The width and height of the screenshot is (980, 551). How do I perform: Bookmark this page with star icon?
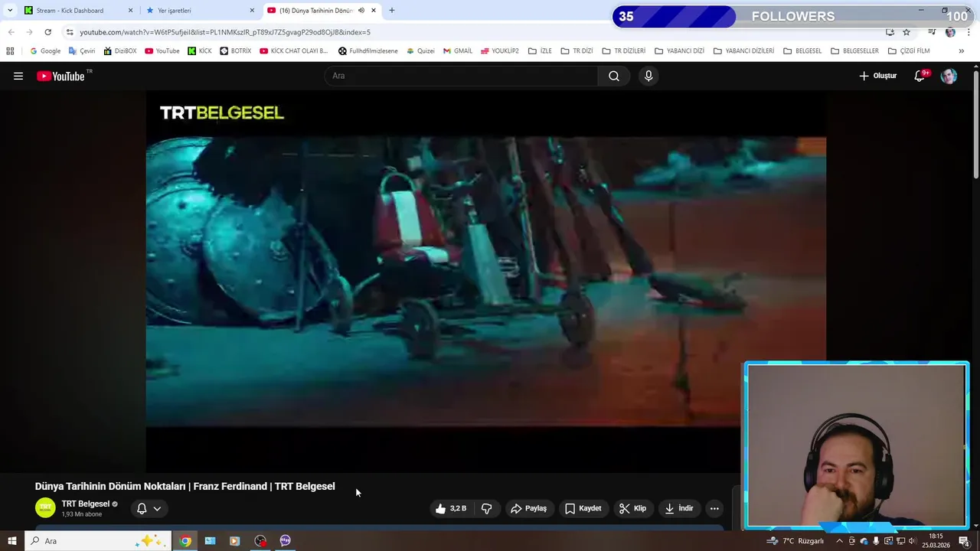click(906, 32)
